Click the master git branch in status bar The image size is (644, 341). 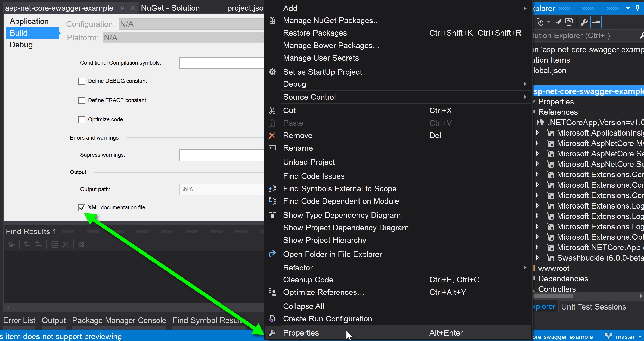pyautogui.click(x=625, y=337)
